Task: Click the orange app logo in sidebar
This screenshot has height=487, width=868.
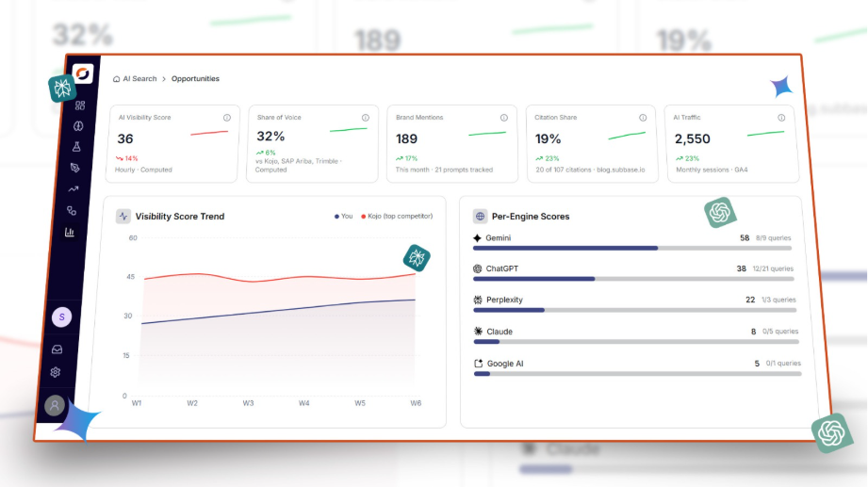Action: tap(83, 73)
